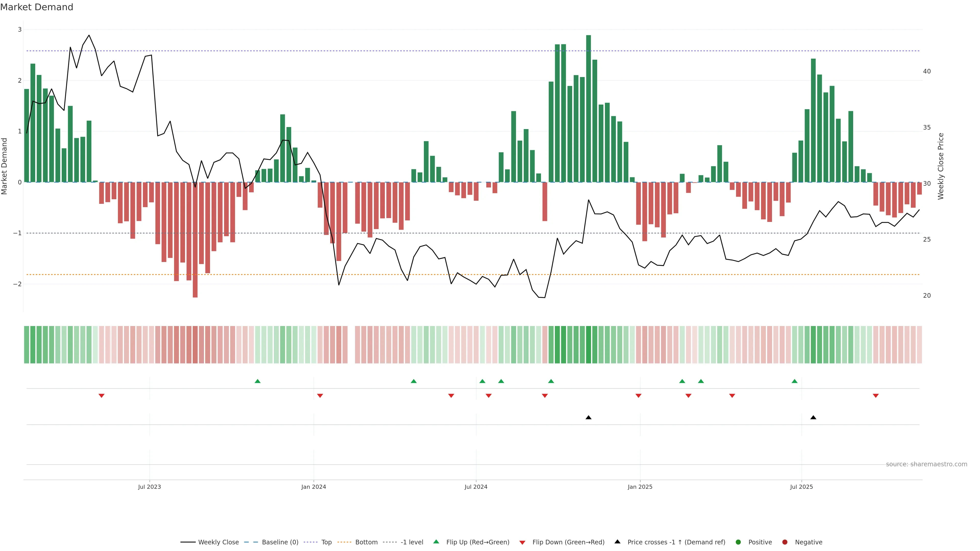Click the first green flip-up marker after Jul 2023
Image resolution: width=980 pixels, height=551 pixels.
(x=258, y=381)
